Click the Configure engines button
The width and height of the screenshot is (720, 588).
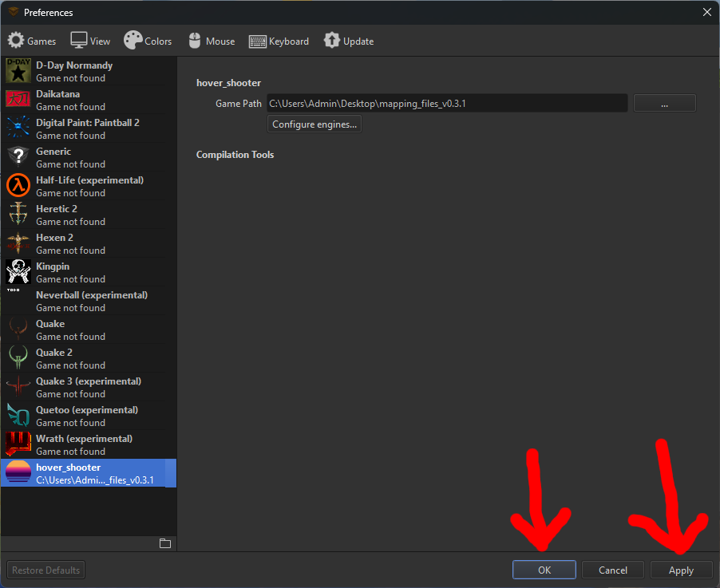pos(315,124)
